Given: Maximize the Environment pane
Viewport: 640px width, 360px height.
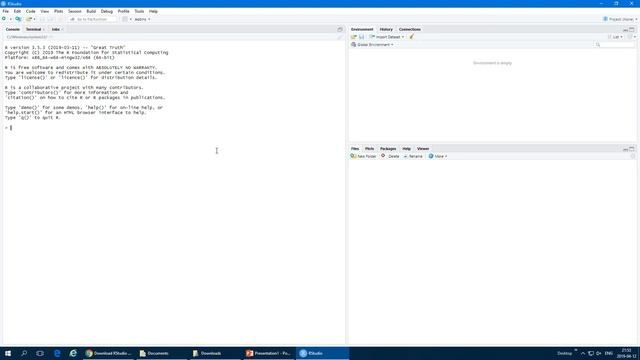Looking at the screenshot, I should point(632,30).
